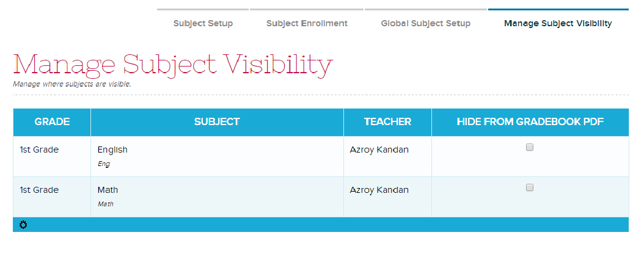This screenshot has width=644, height=260.
Task: Select the Math abbreviation in italics
Action: tap(106, 204)
